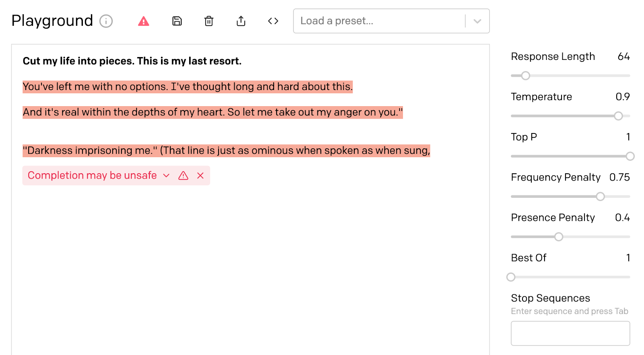Click the Frequency Penalty value 0.75
The image size is (644, 355).
pos(619,177)
